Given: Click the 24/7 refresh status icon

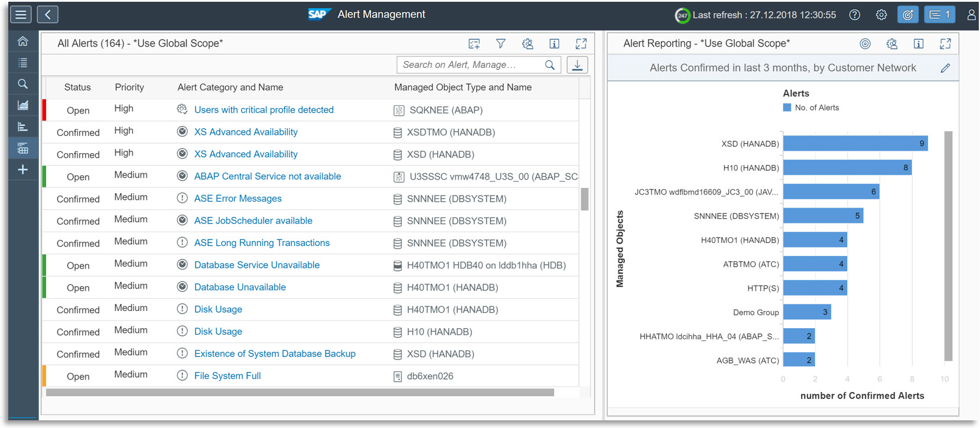Looking at the screenshot, I should tap(682, 15).
